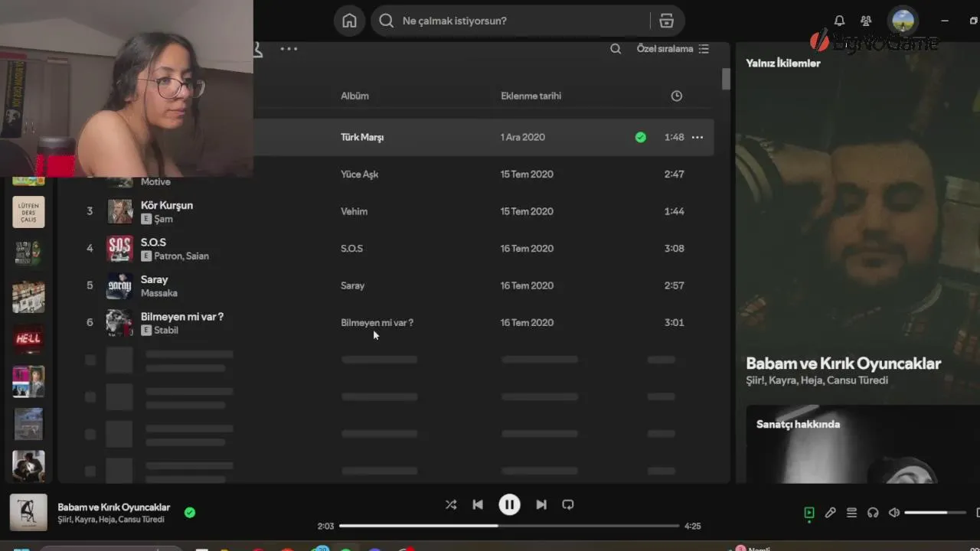Image resolution: width=980 pixels, height=551 pixels.
Task: Toggle saved check on Türk Marşı row
Action: click(x=640, y=137)
